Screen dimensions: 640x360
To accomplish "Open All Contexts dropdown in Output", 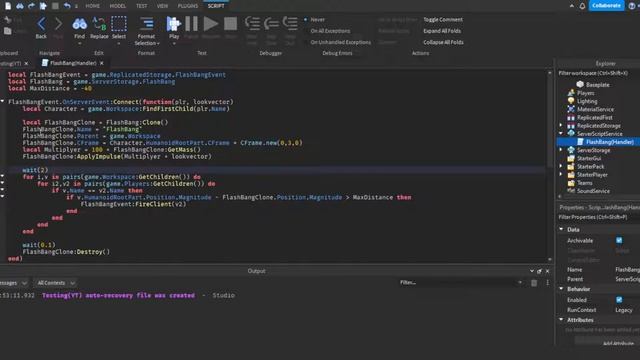I will [x=56, y=282].
